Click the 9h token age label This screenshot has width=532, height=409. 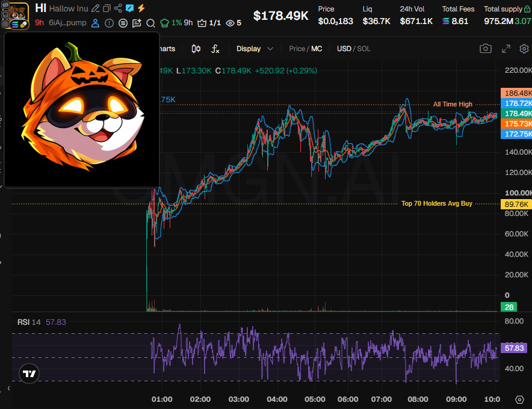[39, 23]
